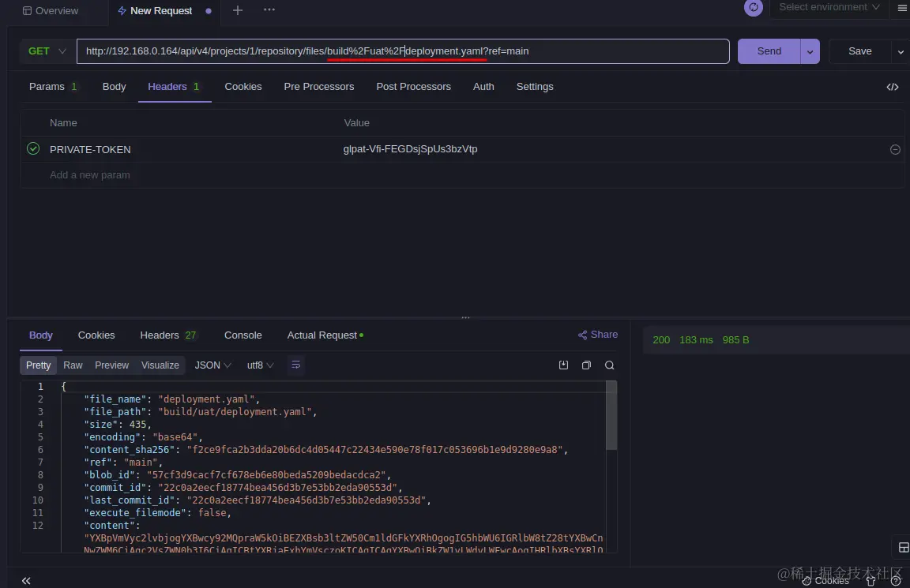Click the Share response icon link

(598, 335)
